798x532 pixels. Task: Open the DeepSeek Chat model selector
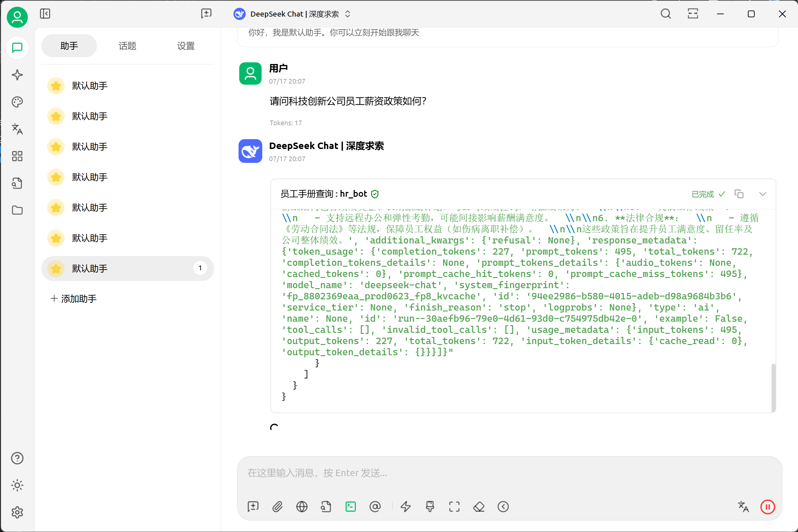pos(292,14)
